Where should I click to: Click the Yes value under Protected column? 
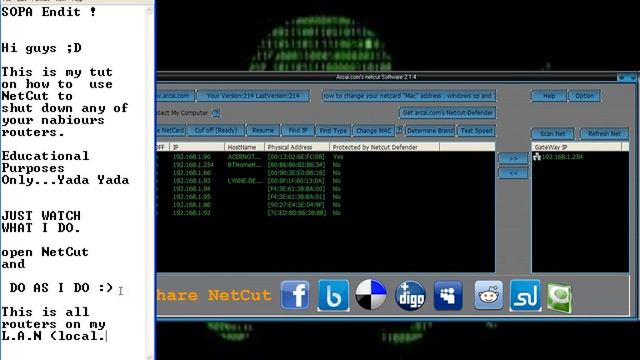[338, 157]
